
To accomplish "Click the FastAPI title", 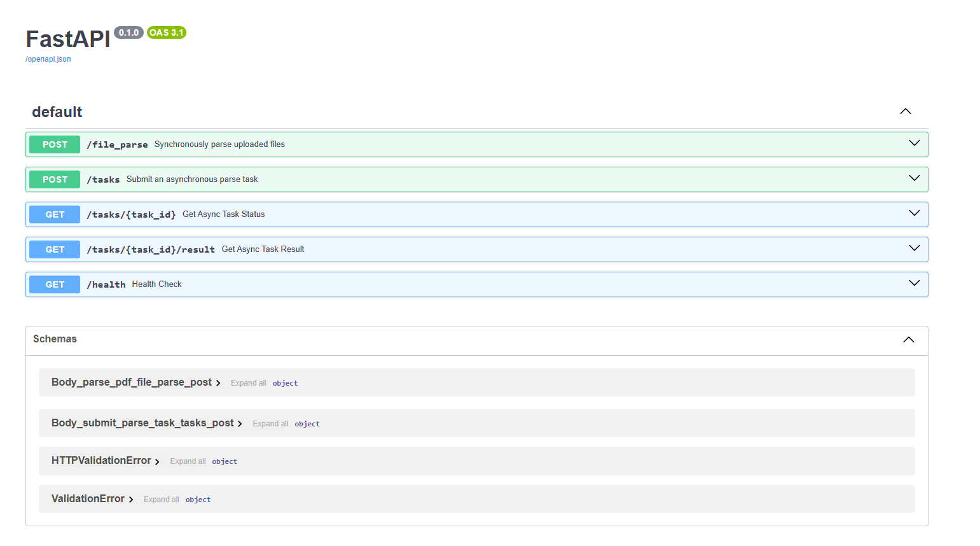I will pos(68,39).
